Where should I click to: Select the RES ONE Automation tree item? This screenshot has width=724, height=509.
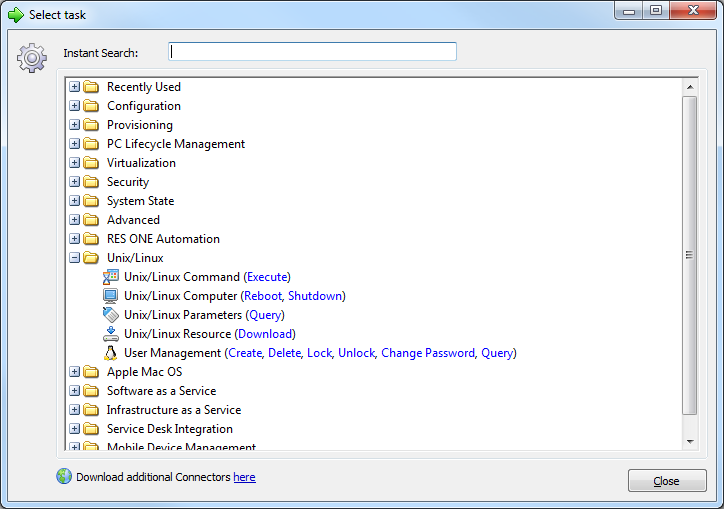coord(163,239)
